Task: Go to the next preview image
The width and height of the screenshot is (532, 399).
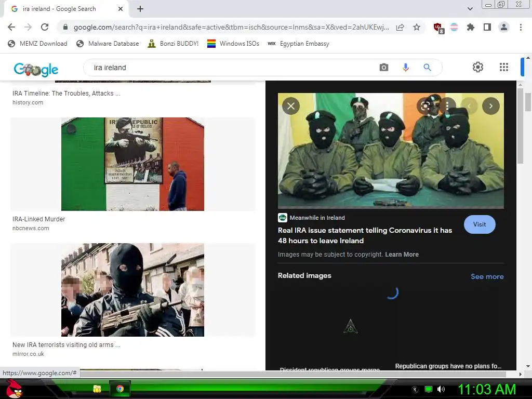Action: click(x=490, y=106)
